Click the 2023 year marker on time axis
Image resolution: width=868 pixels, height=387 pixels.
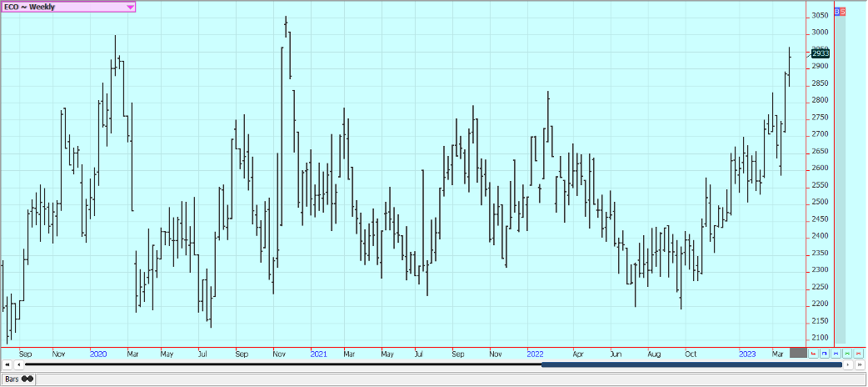747,354
